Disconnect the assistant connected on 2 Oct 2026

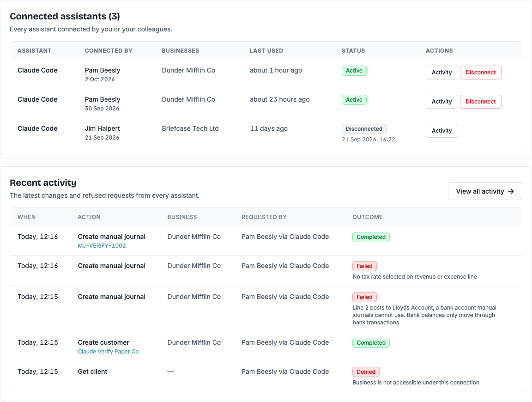click(480, 73)
